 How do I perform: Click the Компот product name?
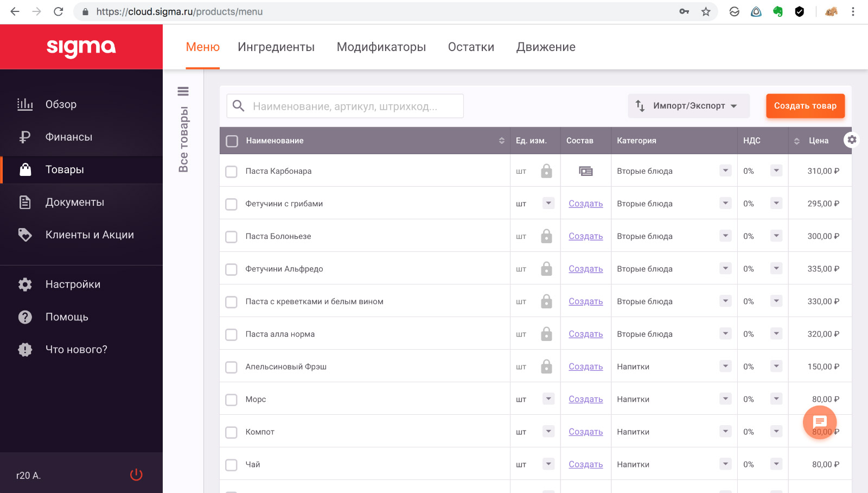point(260,432)
